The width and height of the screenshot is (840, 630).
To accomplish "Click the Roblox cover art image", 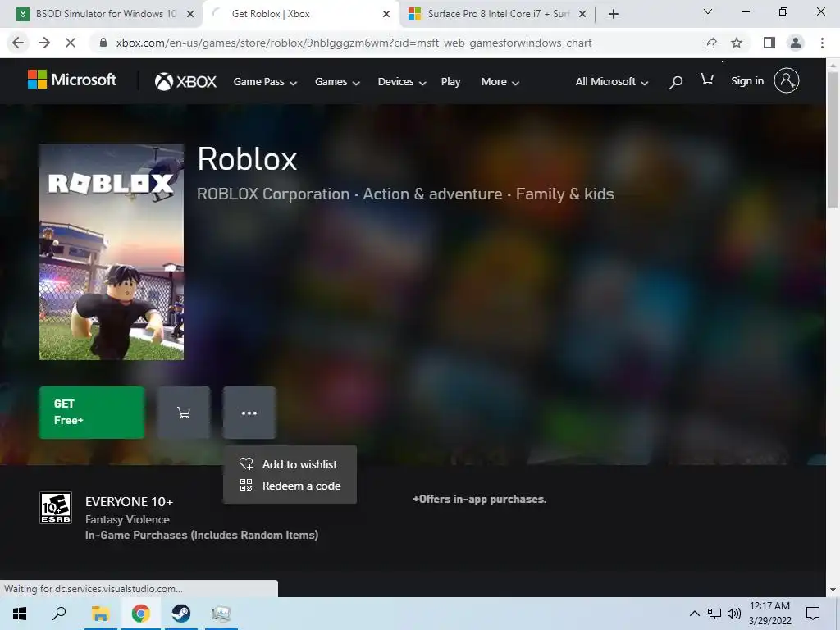I will point(112,252).
